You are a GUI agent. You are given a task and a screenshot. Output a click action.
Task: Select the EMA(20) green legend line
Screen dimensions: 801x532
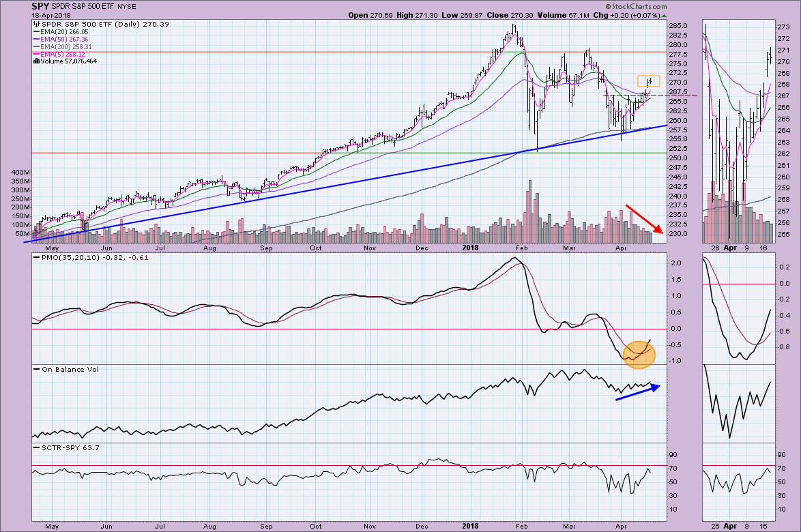pyautogui.click(x=36, y=31)
